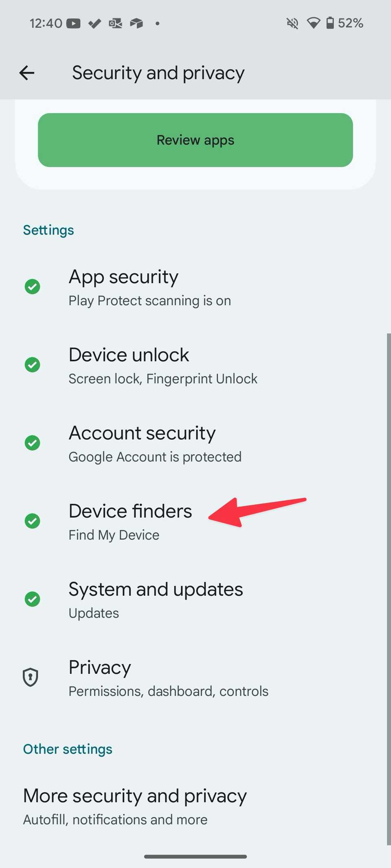391x868 pixels.
Task: Tap the back arrow to leave Security and privacy
Action: click(26, 72)
